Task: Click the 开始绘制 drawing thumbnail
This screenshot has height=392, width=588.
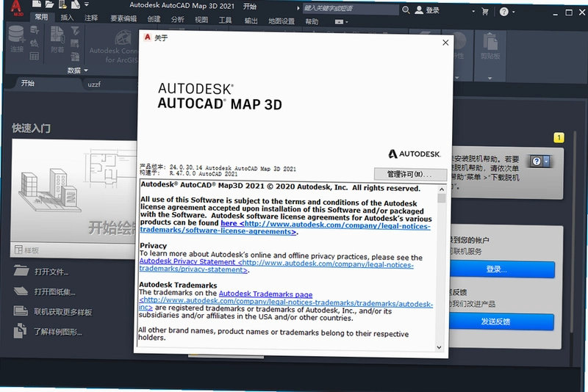Action: [x=75, y=191]
